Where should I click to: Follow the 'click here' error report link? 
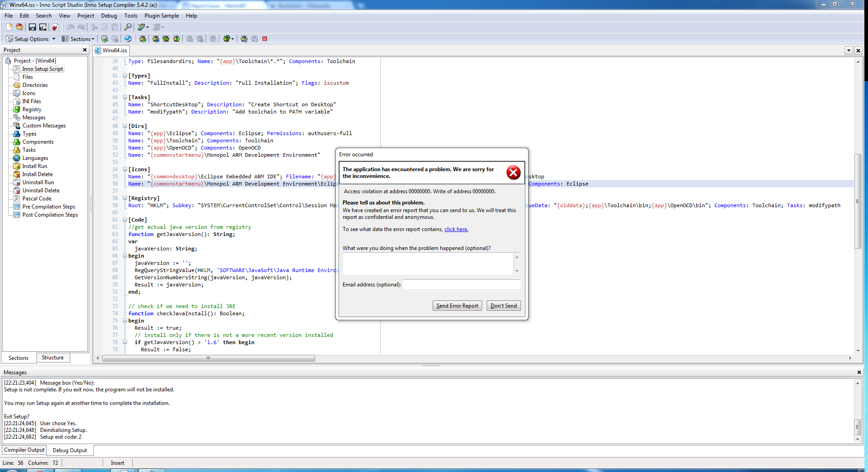tap(456, 229)
